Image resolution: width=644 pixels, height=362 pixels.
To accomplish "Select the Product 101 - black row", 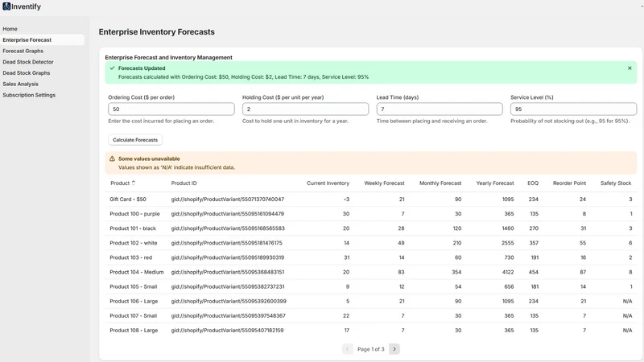I will click(371, 228).
